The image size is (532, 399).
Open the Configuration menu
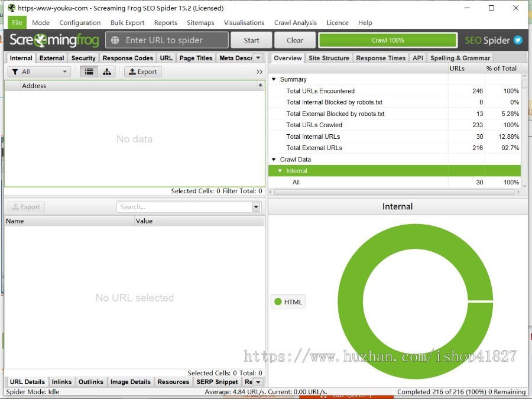click(80, 22)
